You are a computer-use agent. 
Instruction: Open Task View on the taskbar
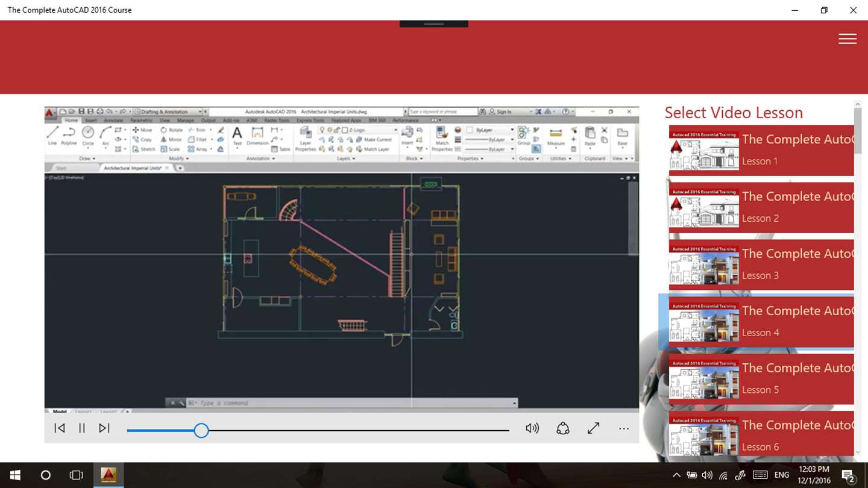pos(76,475)
